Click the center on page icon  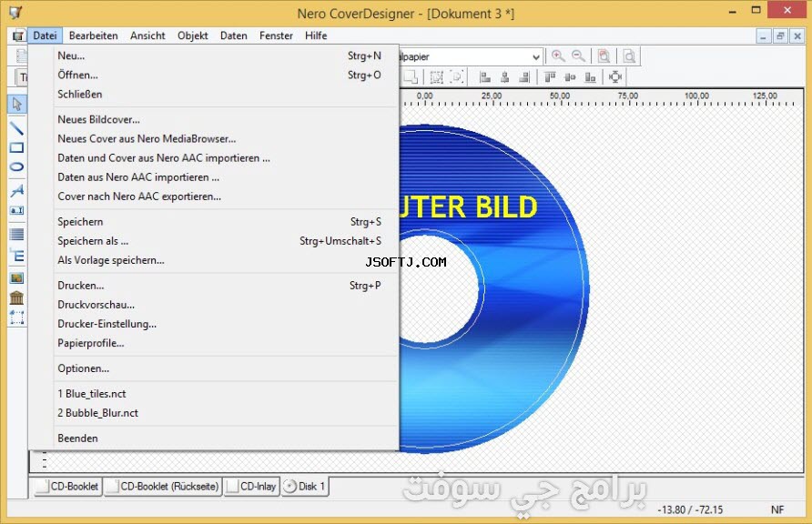[615, 77]
